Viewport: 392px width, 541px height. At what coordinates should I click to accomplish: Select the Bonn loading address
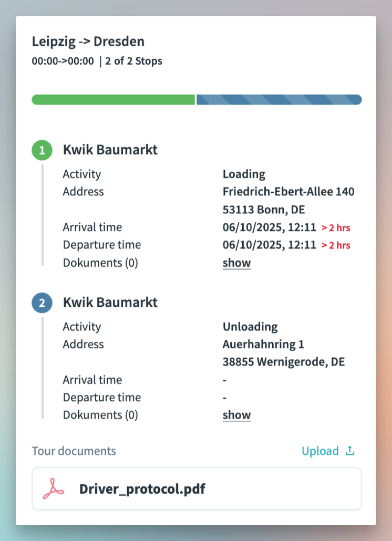click(288, 201)
